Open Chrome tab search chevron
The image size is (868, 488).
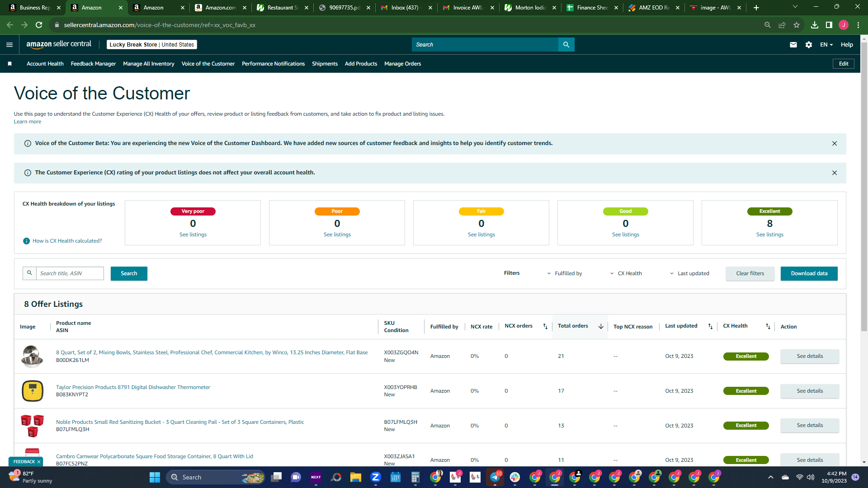click(x=795, y=7)
